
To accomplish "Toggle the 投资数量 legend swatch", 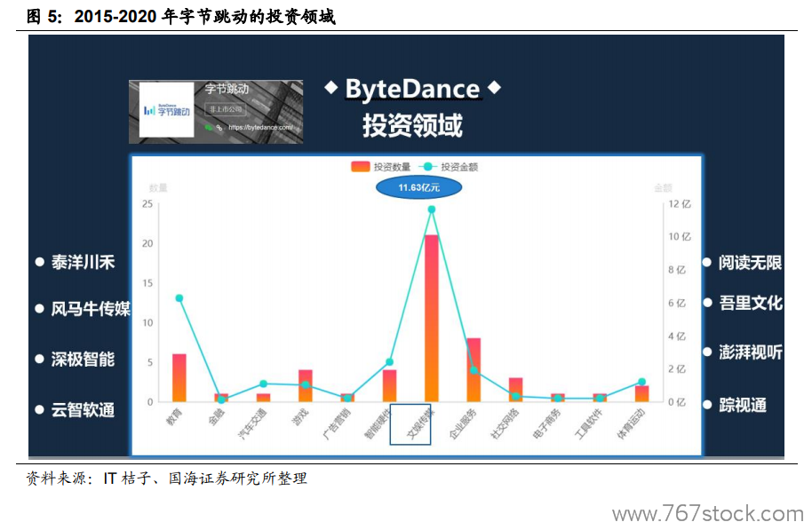I will [x=361, y=167].
